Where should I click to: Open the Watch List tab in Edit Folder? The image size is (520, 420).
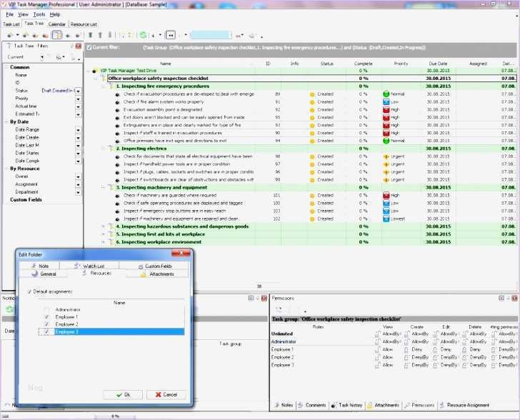pos(90,266)
